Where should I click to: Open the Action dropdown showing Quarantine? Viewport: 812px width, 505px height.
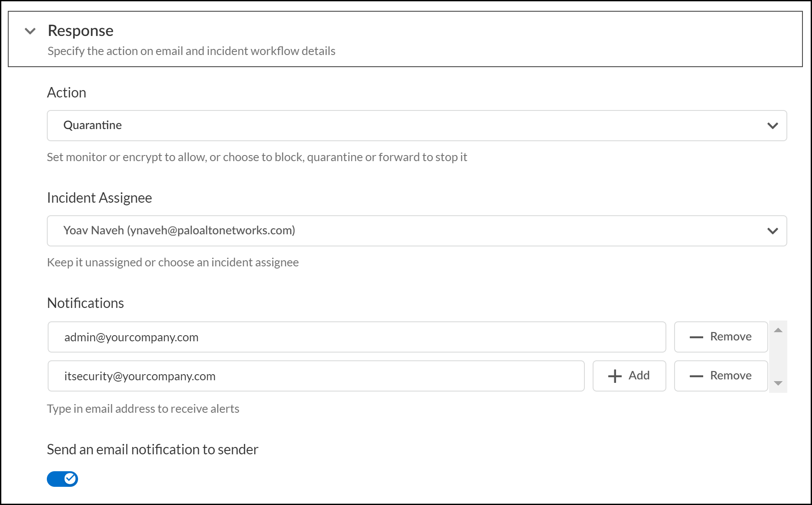(416, 126)
